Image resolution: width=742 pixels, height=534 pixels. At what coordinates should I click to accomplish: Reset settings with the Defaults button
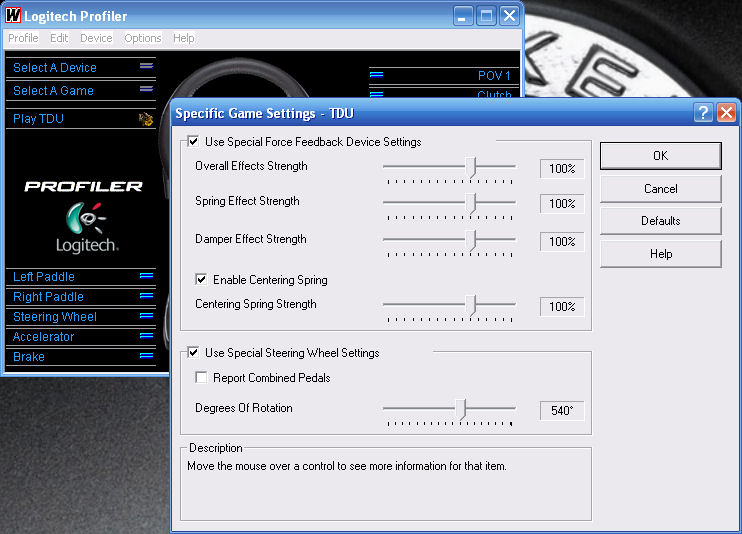[x=660, y=221]
